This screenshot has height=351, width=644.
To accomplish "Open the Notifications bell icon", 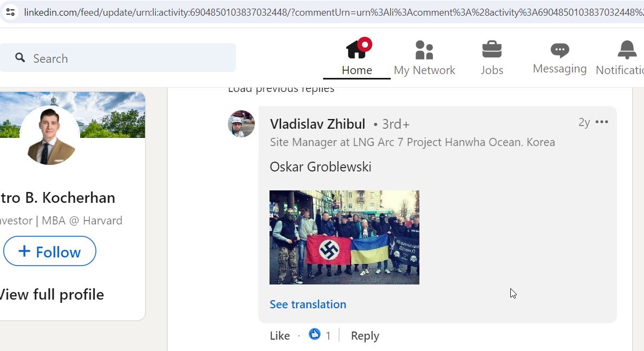I will [x=627, y=50].
